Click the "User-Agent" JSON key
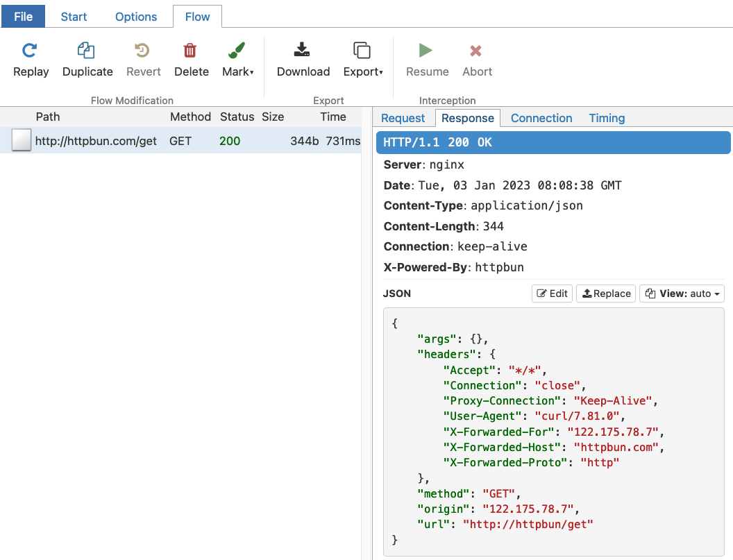The height and width of the screenshot is (560, 733). (482, 416)
